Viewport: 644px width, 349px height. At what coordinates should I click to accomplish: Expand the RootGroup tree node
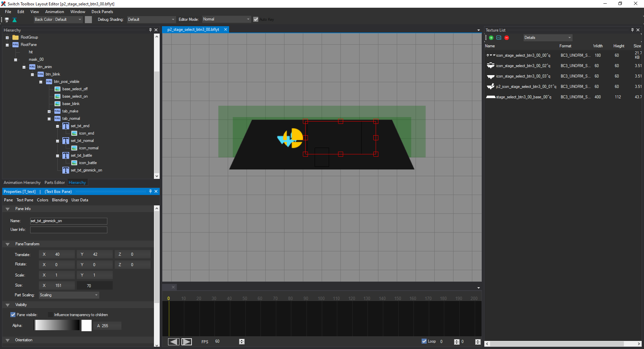(x=7, y=38)
